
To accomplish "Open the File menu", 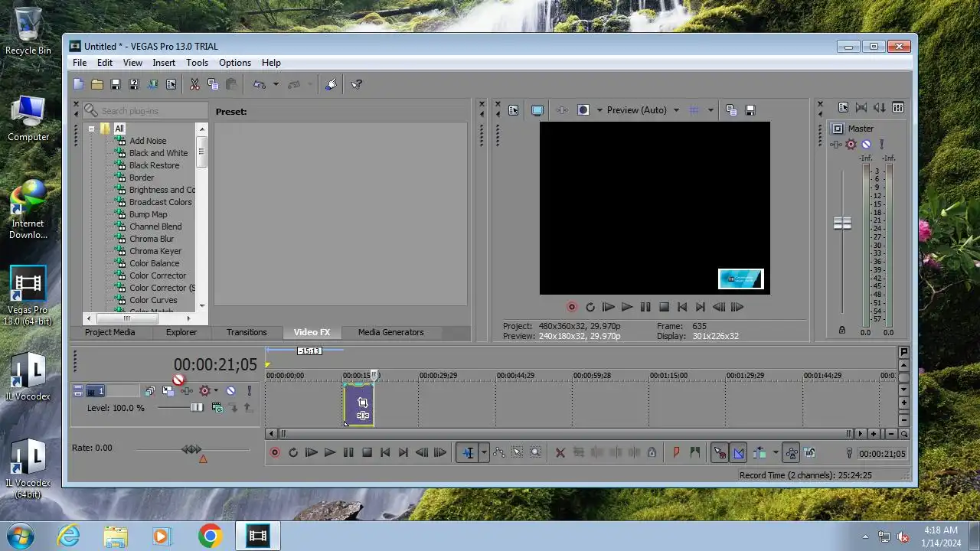I will [x=80, y=63].
